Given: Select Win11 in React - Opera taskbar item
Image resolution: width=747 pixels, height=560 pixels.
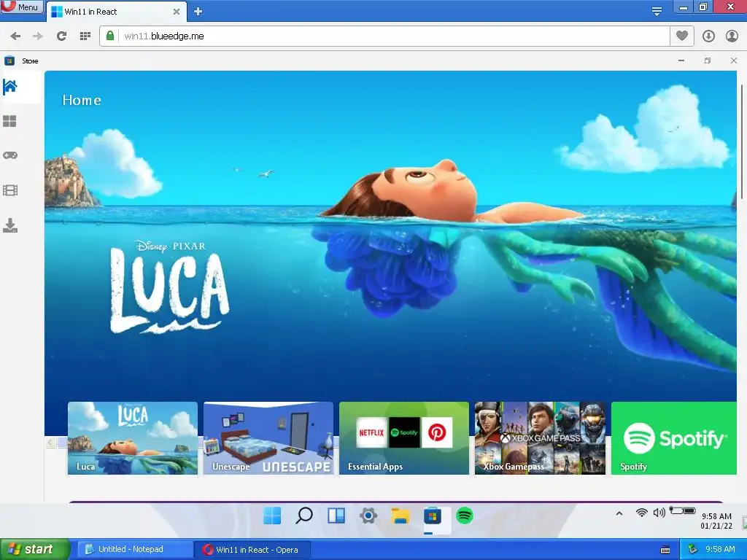Looking at the screenshot, I should 252,550.
